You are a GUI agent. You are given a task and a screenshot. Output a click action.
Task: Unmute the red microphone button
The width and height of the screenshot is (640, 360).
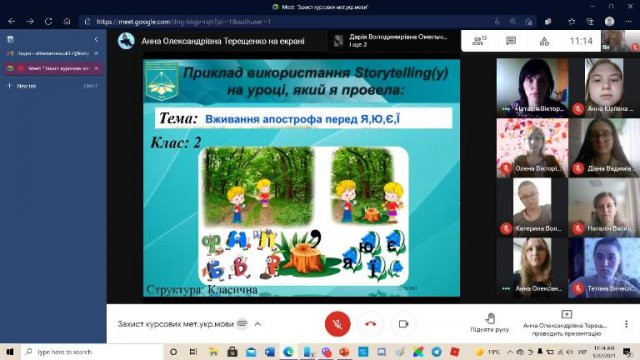tap(338, 324)
